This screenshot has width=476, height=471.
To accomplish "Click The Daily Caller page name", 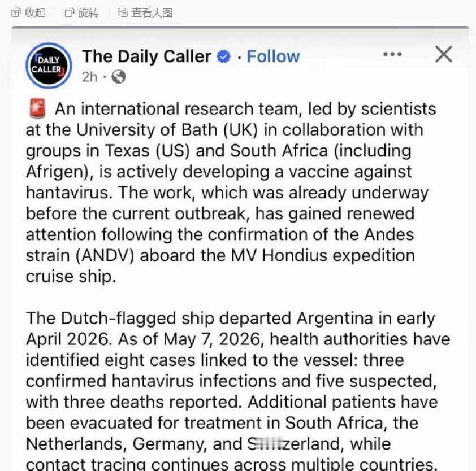I will pos(146,56).
